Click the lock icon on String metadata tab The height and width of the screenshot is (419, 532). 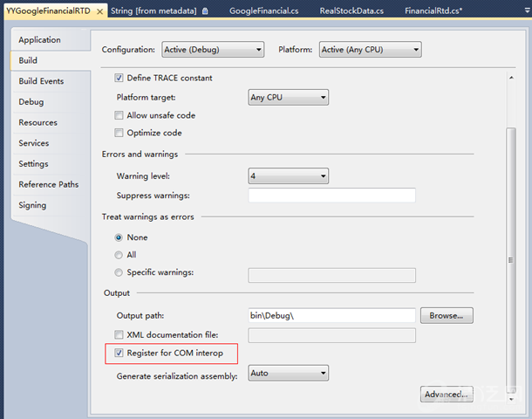[x=204, y=11]
